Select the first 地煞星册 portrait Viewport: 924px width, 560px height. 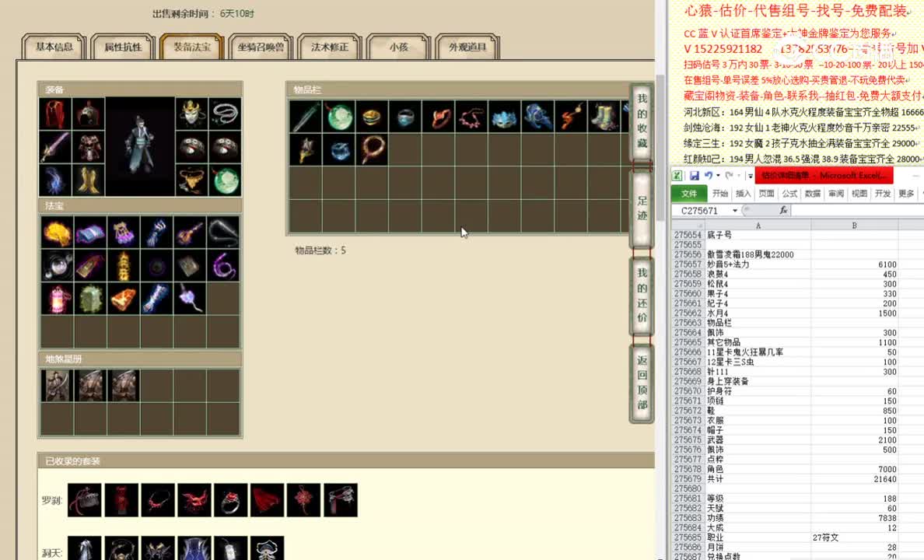pyautogui.click(x=57, y=386)
